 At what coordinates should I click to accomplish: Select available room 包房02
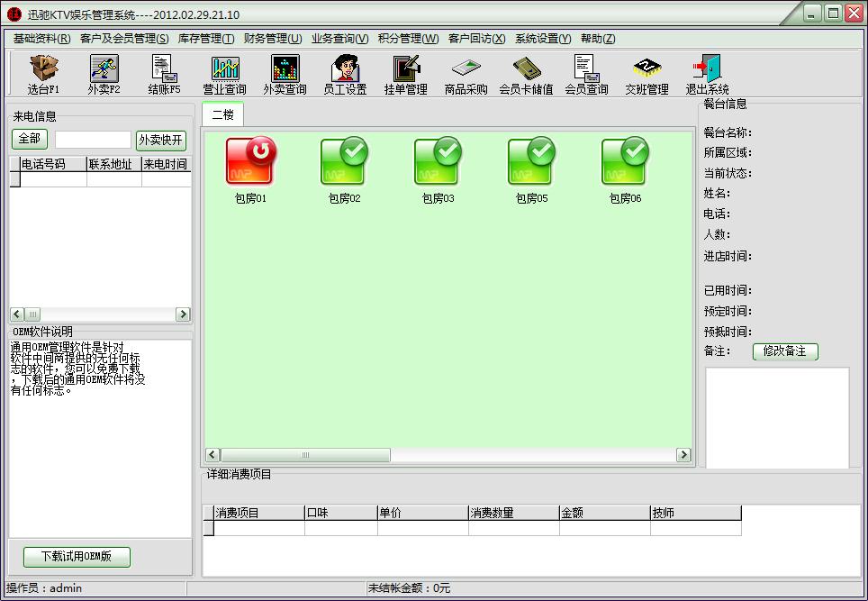click(x=344, y=170)
